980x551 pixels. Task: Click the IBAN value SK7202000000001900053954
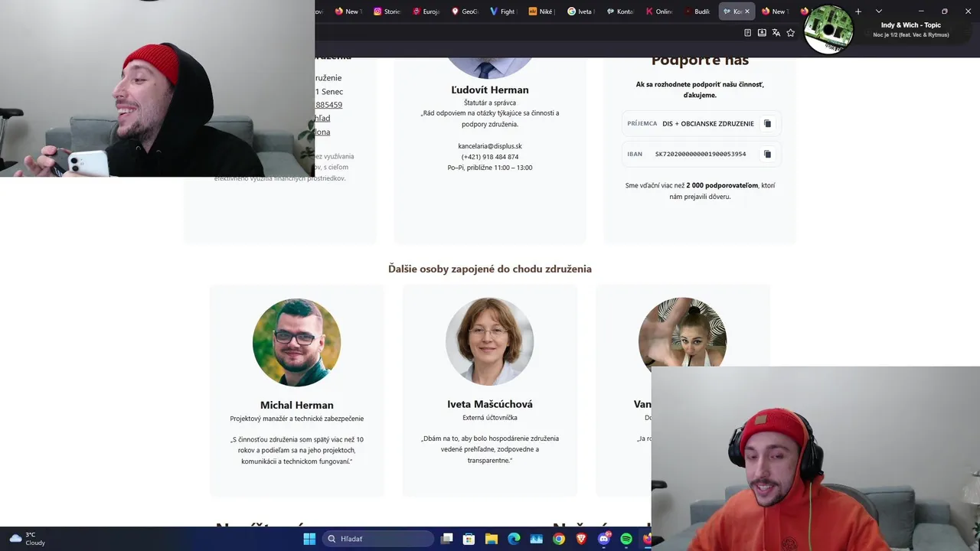tap(701, 154)
